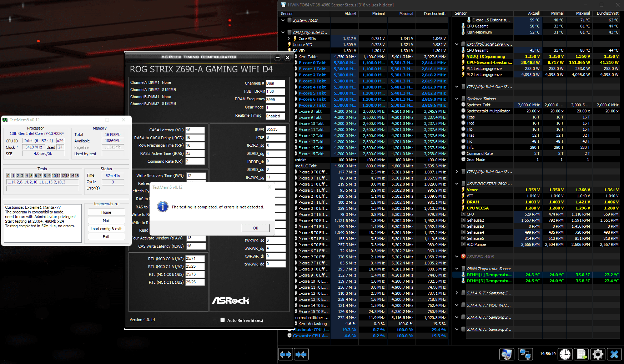Expand the Core VIDs subgroup
This screenshot has width=624, height=364.
(x=289, y=39)
